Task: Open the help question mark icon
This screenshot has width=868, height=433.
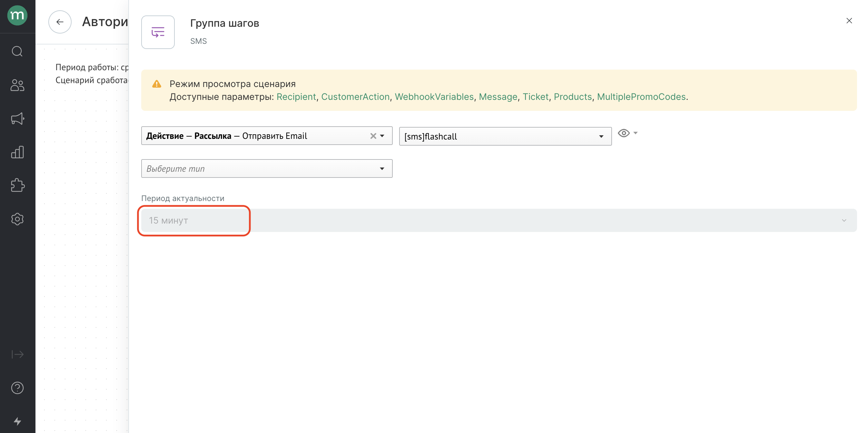Action: click(x=17, y=388)
